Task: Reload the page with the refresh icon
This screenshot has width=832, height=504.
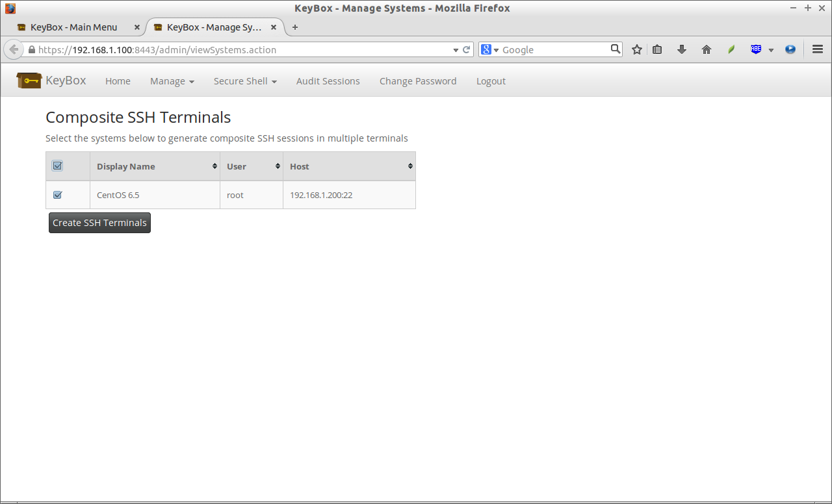Action: 467,49
